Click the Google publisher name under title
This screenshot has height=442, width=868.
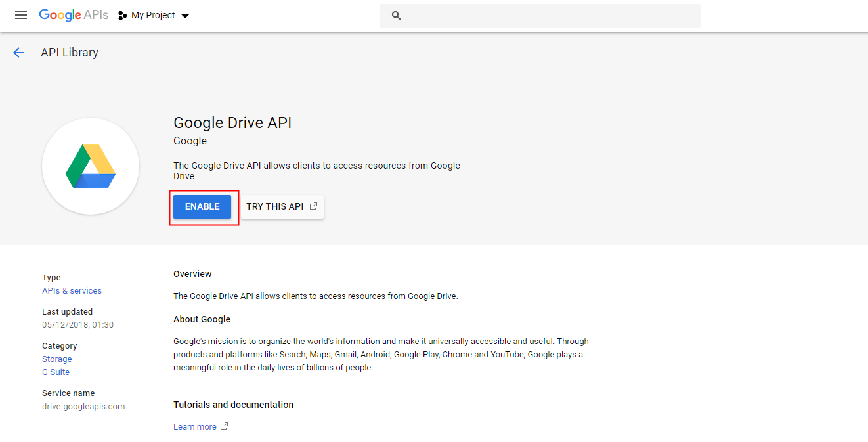(x=190, y=141)
